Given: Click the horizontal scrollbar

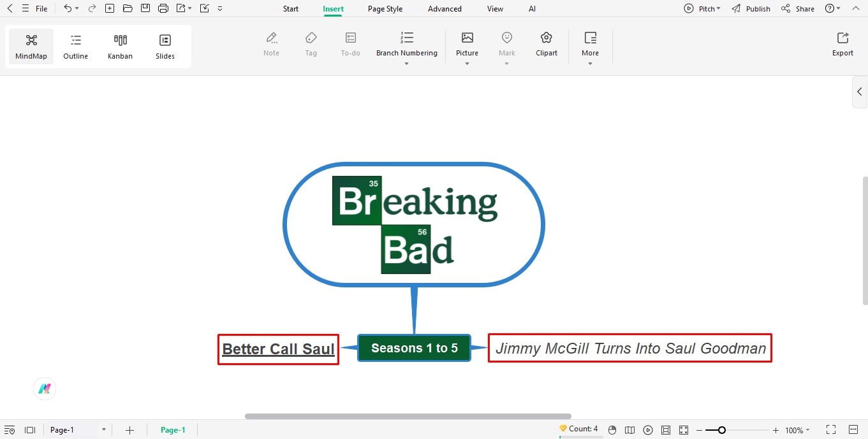Looking at the screenshot, I should tap(408, 416).
